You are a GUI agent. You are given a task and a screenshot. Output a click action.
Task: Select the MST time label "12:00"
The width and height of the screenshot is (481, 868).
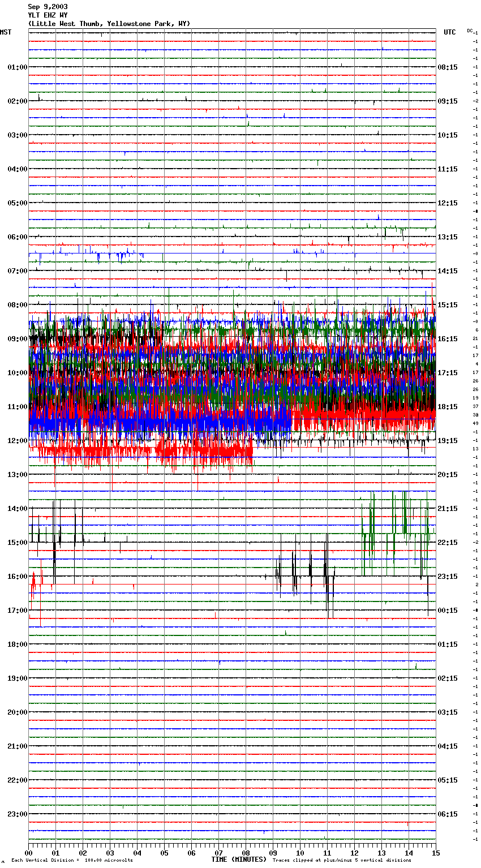[18, 441]
